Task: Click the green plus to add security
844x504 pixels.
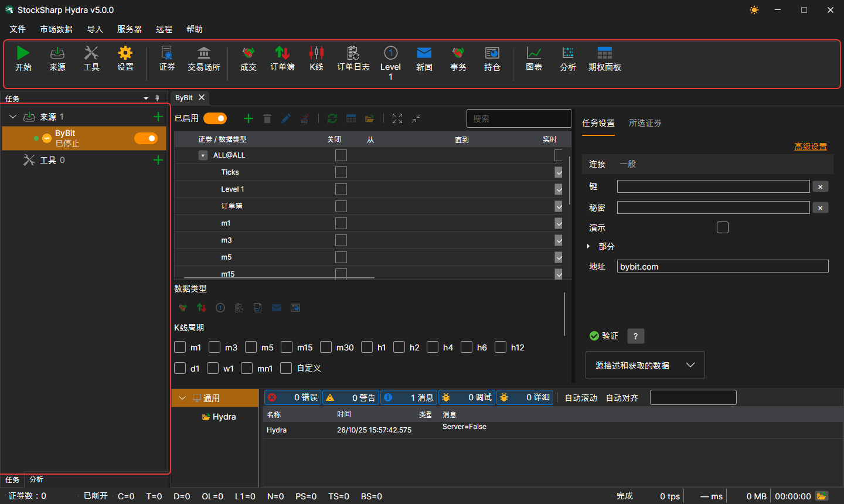Action: pyautogui.click(x=249, y=118)
